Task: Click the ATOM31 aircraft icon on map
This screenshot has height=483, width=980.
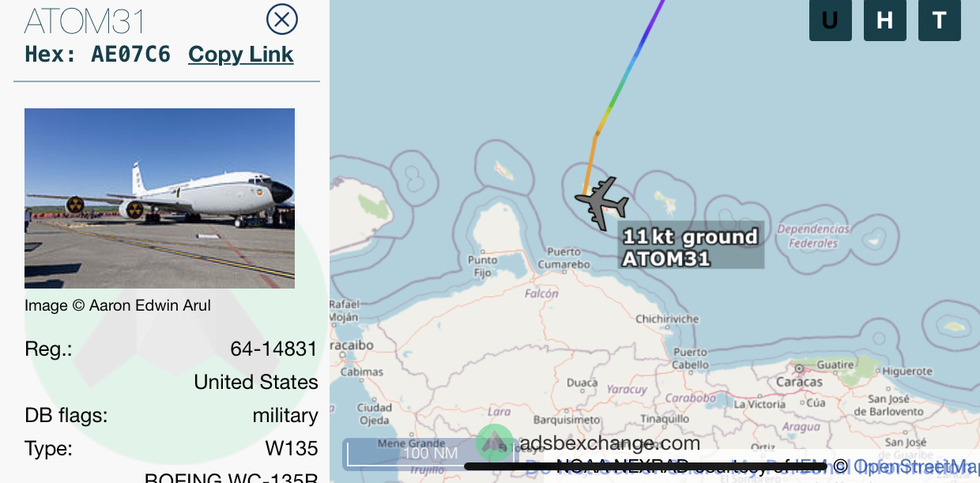Action: click(x=601, y=203)
